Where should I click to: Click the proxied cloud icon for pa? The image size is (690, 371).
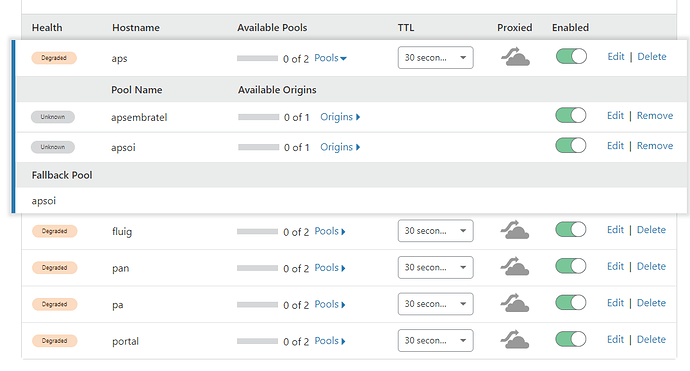coord(515,303)
